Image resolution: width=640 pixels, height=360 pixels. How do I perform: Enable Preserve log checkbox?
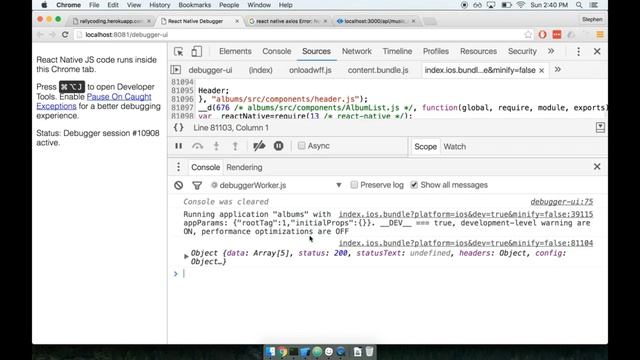[354, 185]
